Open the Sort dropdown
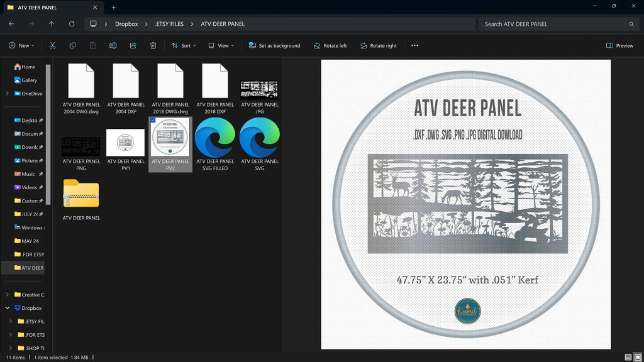Viewport: 644px width, 362px height. 184,45
